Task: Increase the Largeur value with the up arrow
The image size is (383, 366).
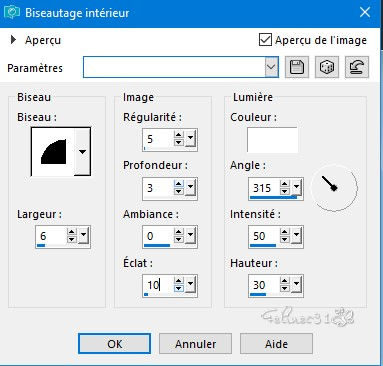Action: pos(72,232)
